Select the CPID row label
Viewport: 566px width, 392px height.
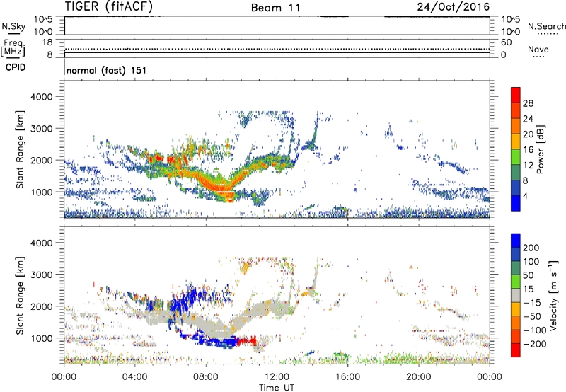(x=16, y=67)
